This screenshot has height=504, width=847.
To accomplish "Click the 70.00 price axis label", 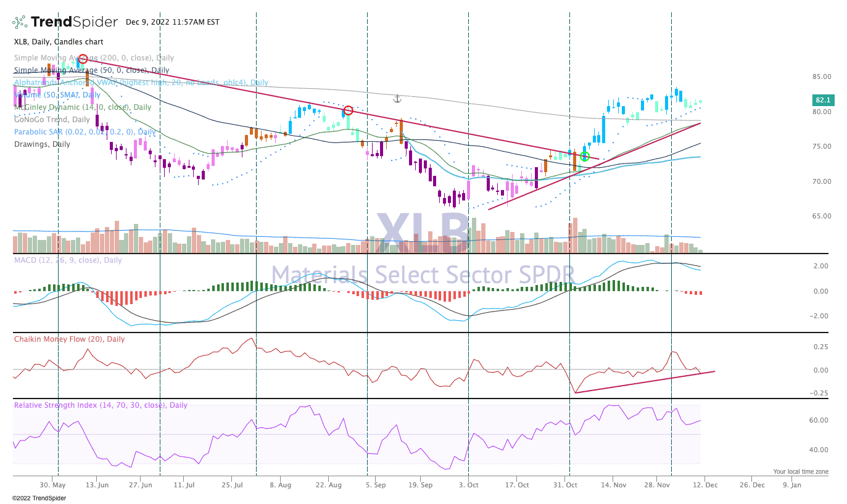I will [x=821, y=181].
